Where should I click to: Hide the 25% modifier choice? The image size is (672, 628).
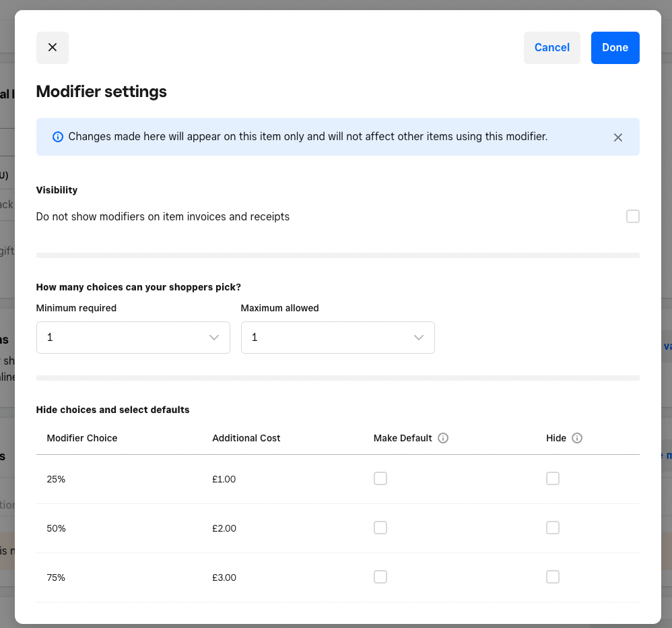(x=553, y=478)
